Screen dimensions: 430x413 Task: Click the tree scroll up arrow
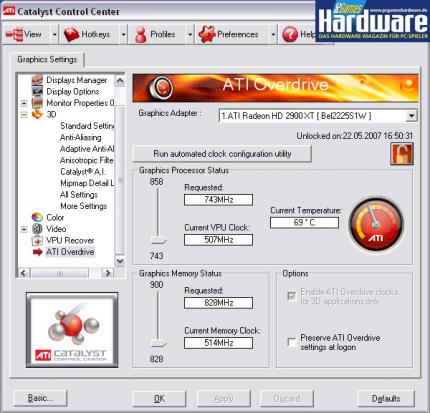pos(120,80)
